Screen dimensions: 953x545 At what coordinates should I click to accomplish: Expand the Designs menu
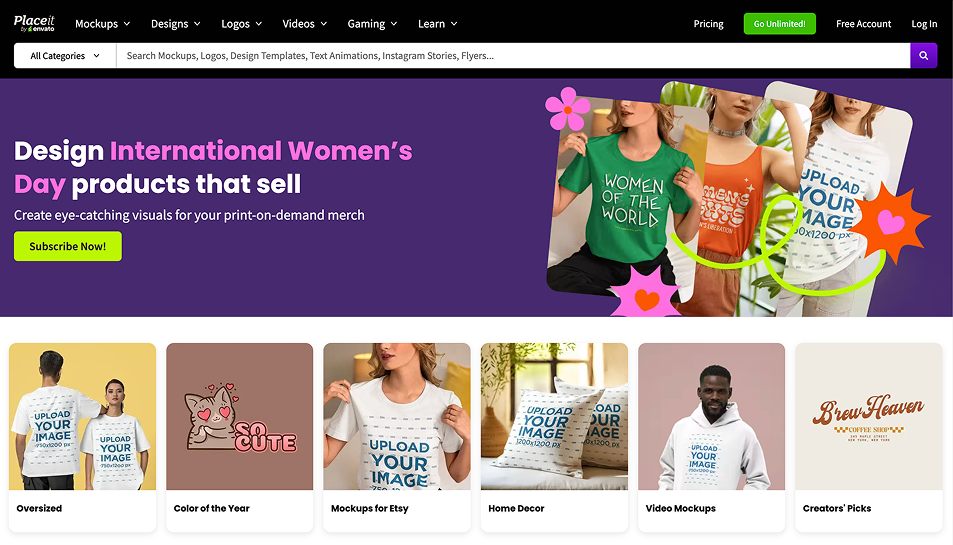coord(175,24)
